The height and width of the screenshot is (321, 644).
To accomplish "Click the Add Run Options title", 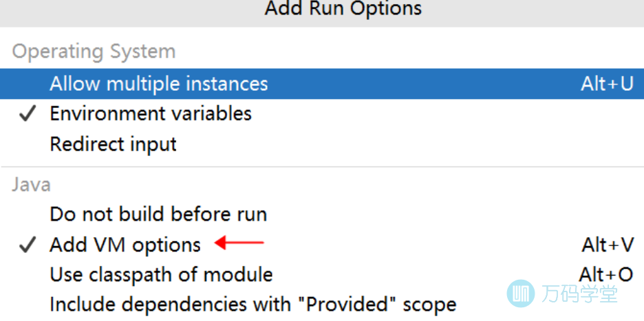I will tap(343, 9).
